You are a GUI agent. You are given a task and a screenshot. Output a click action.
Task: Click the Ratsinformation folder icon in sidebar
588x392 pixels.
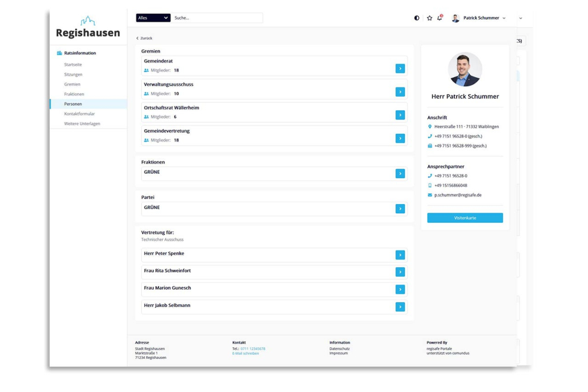coord(59,53)
